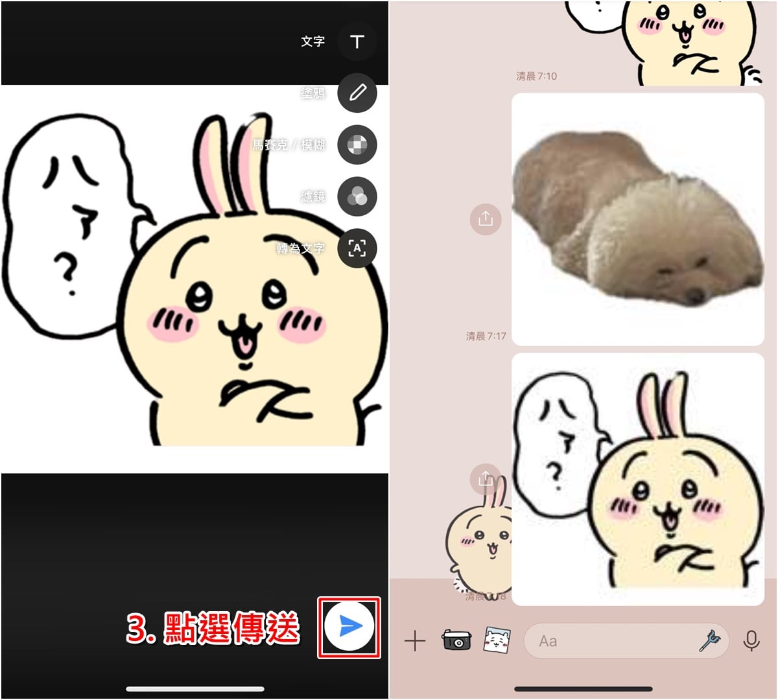Tap the plus icon in chat bar
The image size is (778, 700).
click(415, 641)
